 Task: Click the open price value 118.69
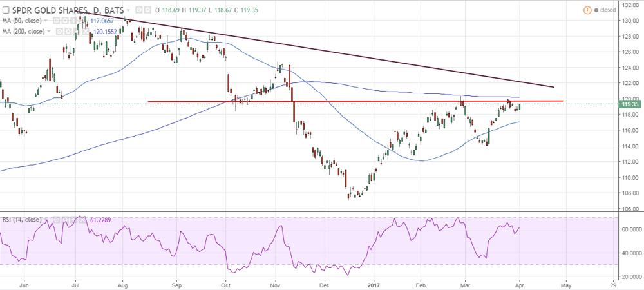169,10
